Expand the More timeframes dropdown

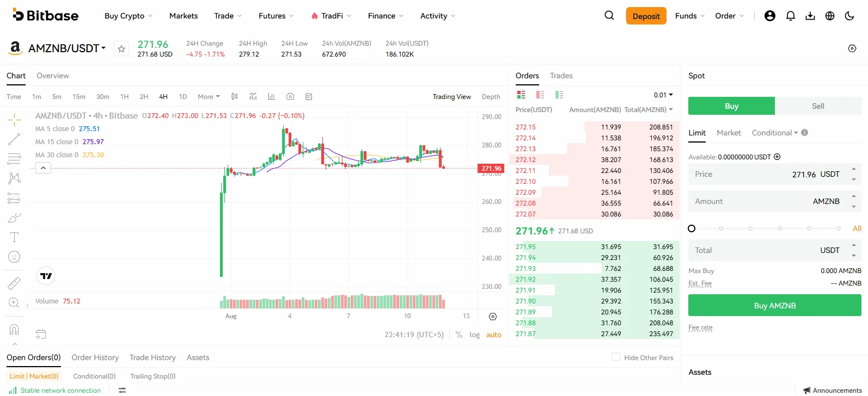[209, 97]
